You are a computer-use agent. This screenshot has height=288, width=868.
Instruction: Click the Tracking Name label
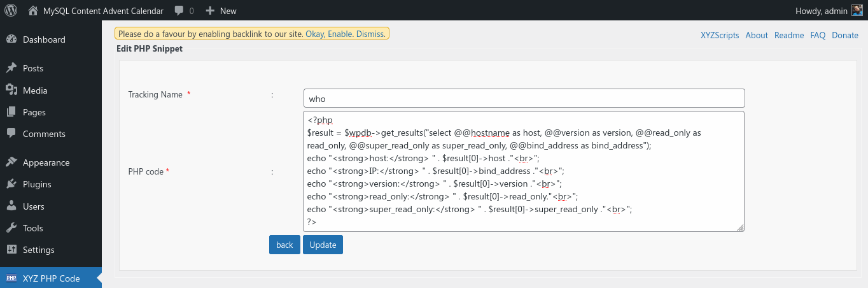click(155, 94)
